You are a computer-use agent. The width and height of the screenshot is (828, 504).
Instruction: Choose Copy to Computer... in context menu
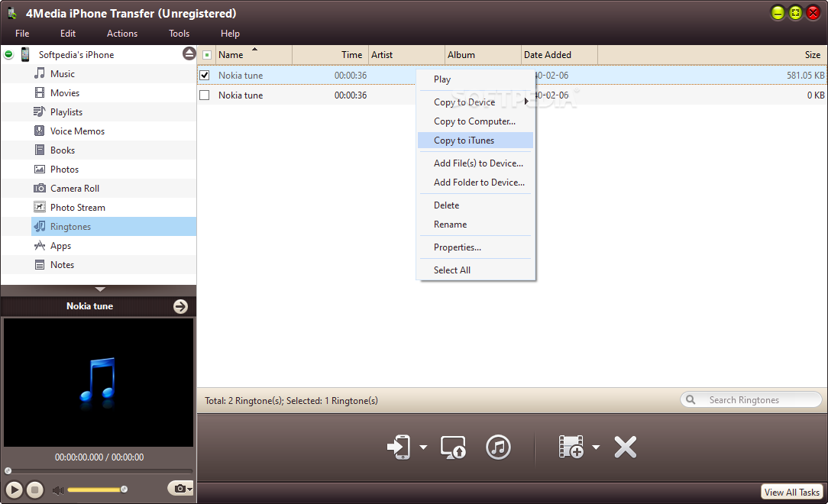(x=475, y=121)
